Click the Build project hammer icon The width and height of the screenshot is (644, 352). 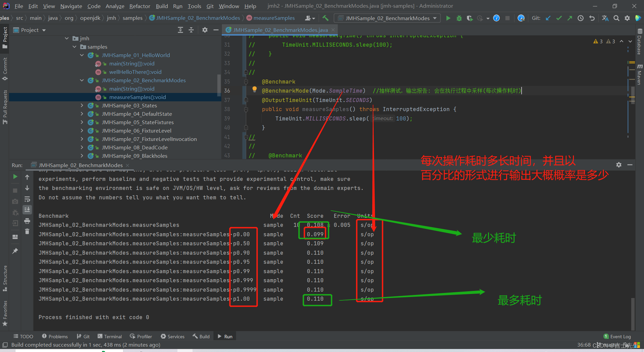coord(325,18)
